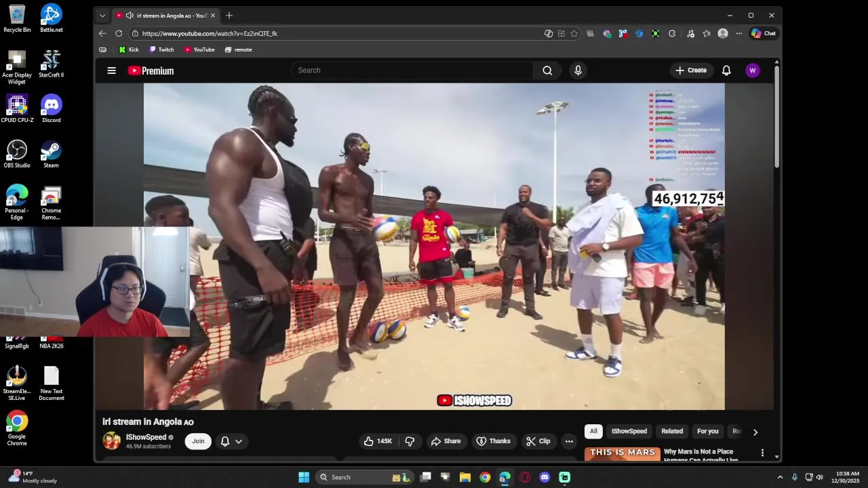Click the Thanks button
The height and width of the screenshot is (488, 868).
pos(494,441)
